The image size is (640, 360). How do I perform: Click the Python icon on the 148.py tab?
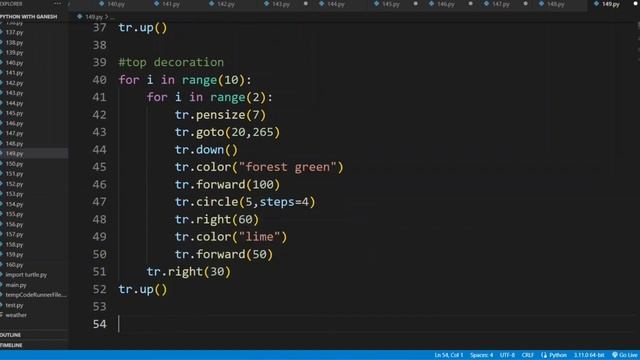[541, 4]
